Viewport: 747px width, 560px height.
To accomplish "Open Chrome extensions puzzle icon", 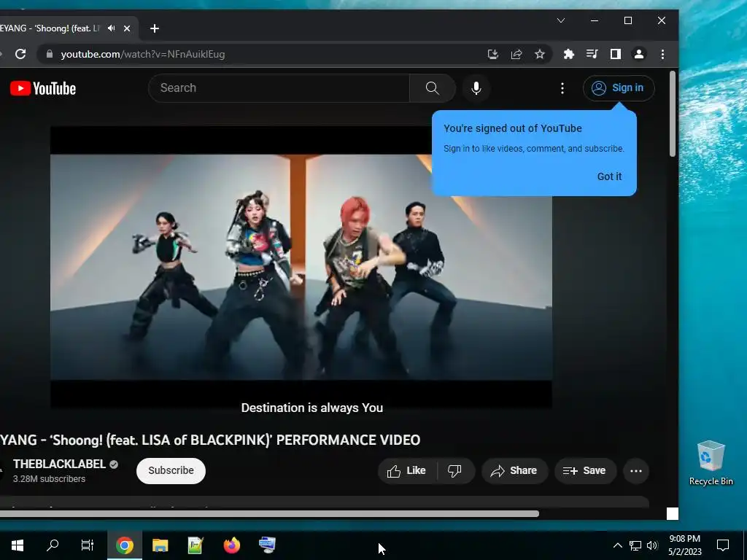I will (x=569, y=54).
